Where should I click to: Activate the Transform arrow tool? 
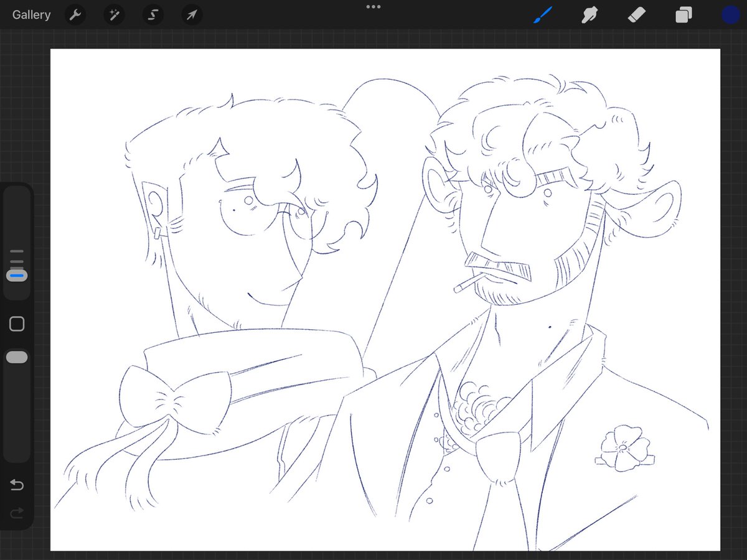(192, 15)
